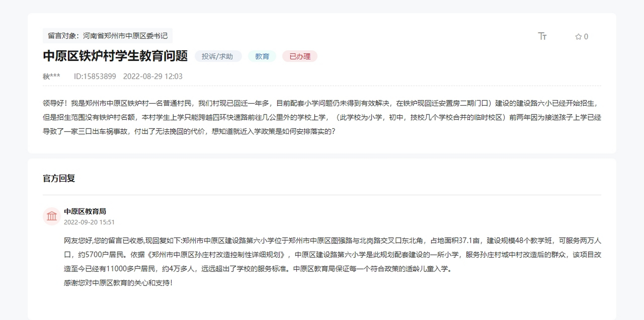Click the 已办理 status tag

(300, 56)
